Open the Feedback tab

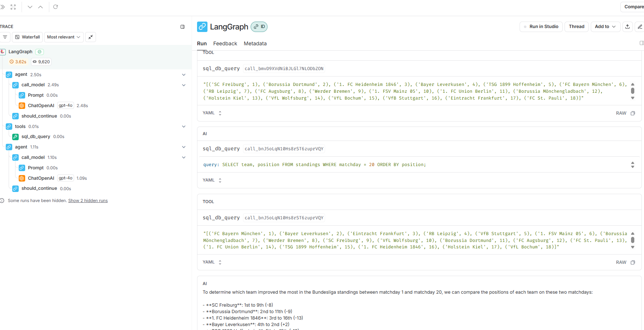tap(225, 43)
